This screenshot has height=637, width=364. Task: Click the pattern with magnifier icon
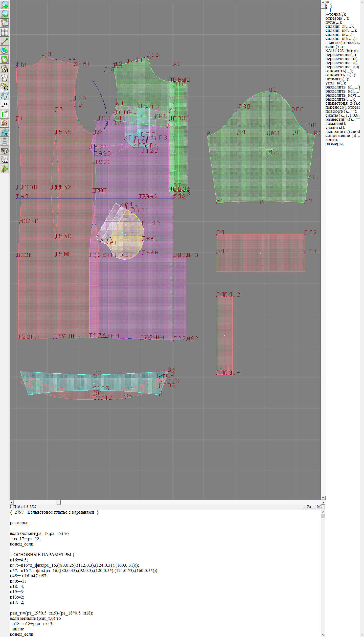5,23
